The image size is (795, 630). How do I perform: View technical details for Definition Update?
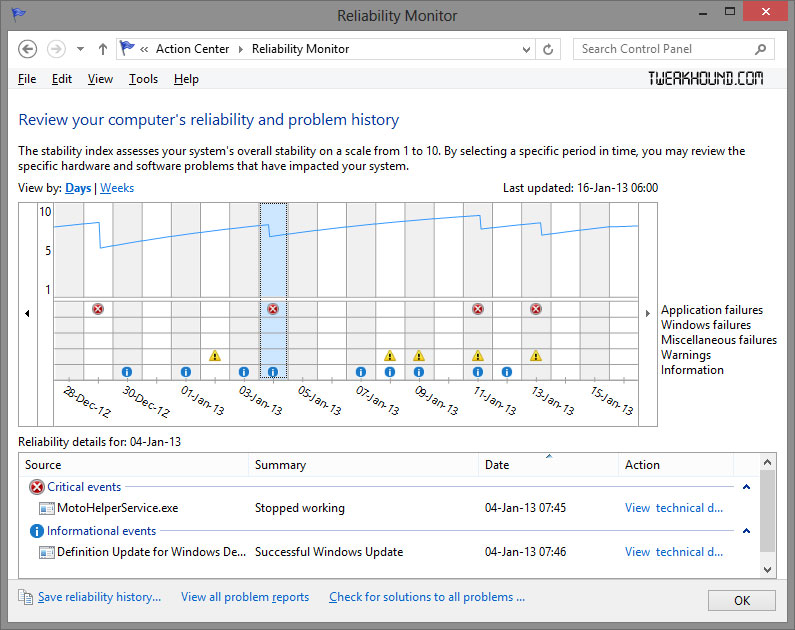click(x=674, y=552)
